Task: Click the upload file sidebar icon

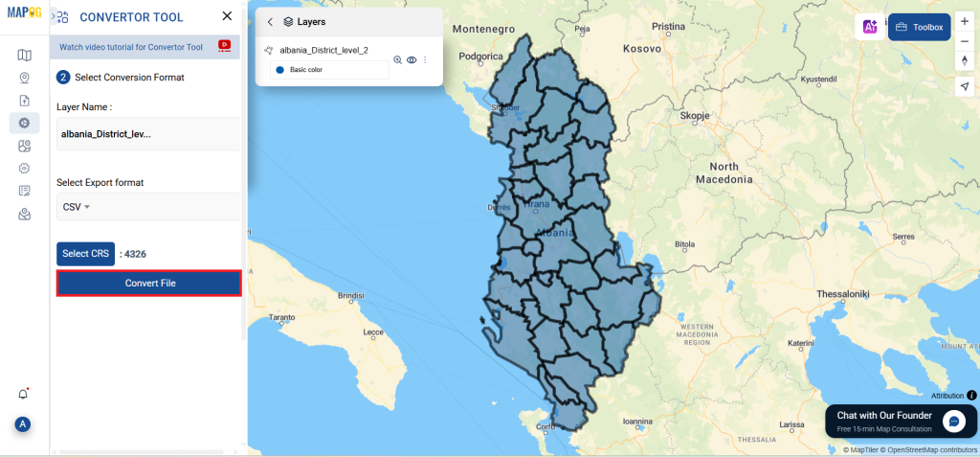Action: 24,100
